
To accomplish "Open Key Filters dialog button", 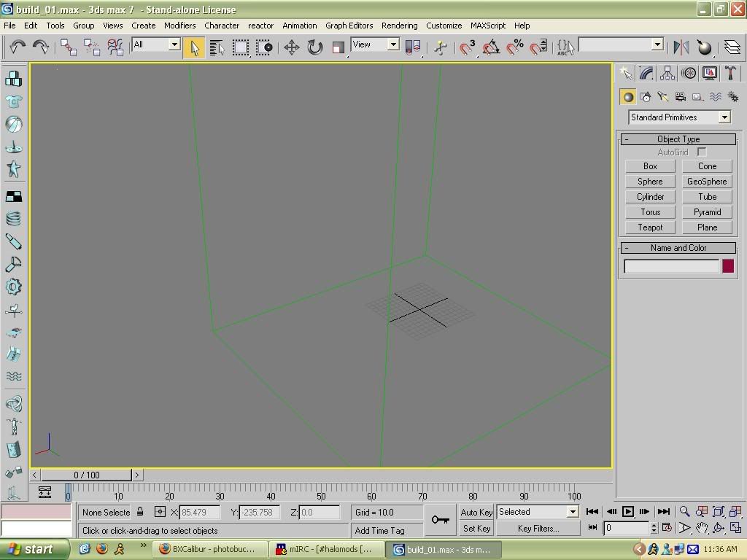I will (x=538, y=529).
